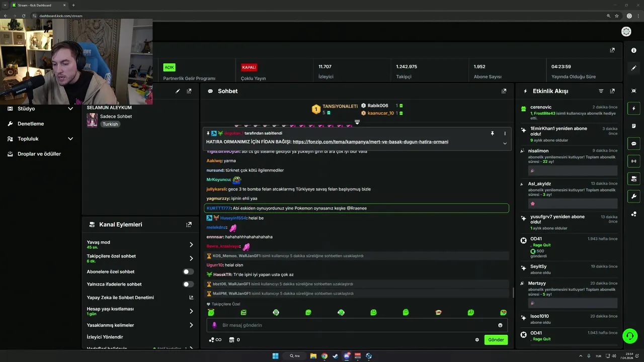This screenshot has width=644, height=362.
Task: Open the emoji picker in message box
Action: coord(500,325)
